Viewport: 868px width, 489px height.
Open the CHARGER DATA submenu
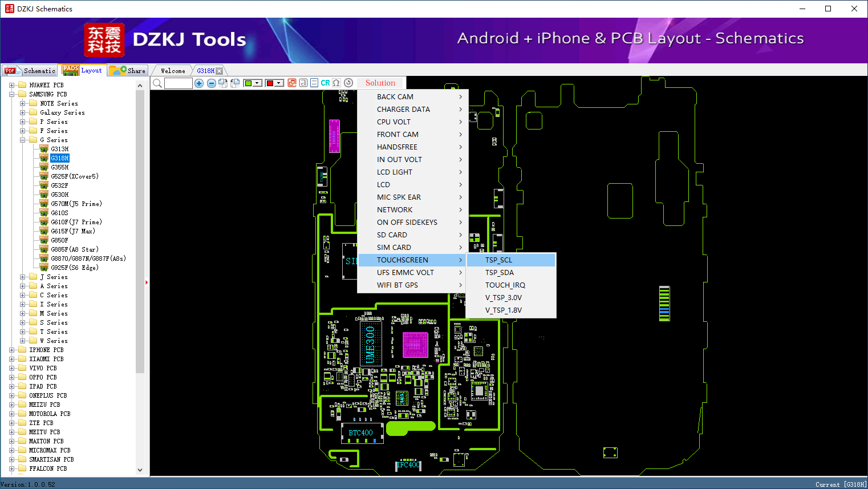pos(413,110)
